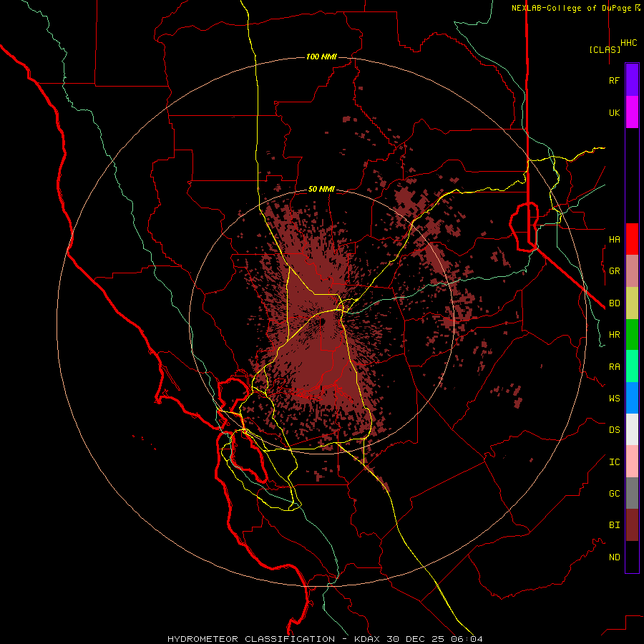Click the "100 NMI" range ring label

[321, 57]
